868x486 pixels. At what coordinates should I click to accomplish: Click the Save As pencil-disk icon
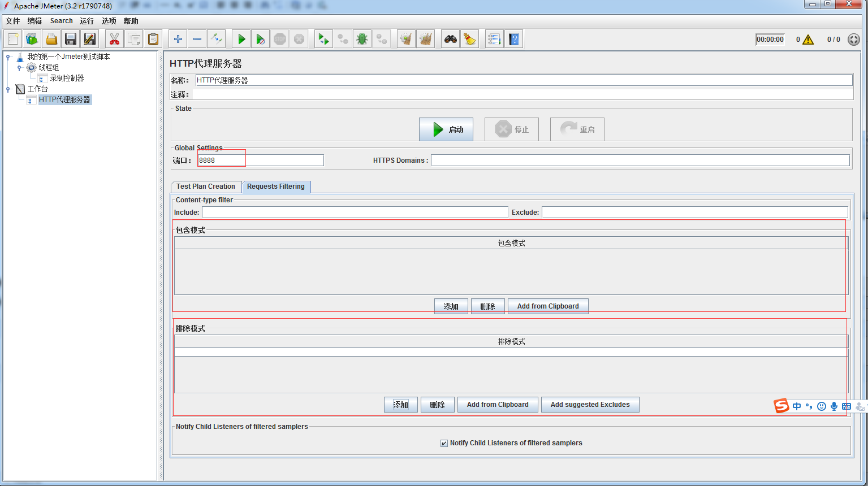coord(90,39)
